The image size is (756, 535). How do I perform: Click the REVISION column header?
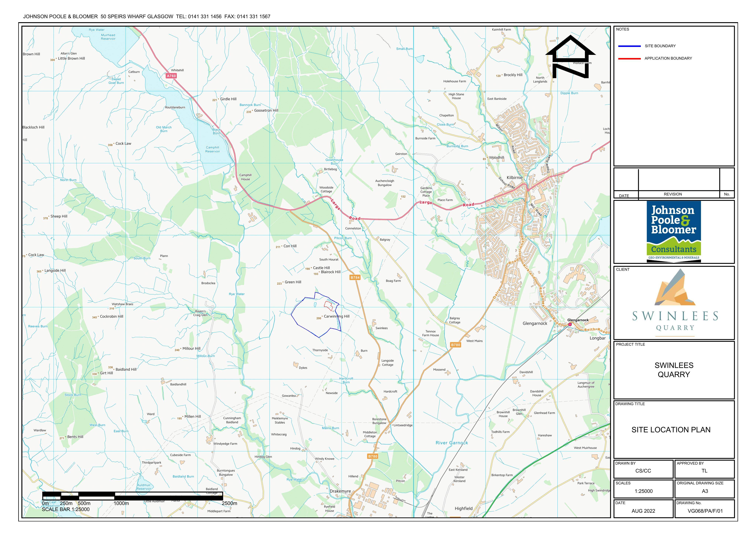click(673, 194)
